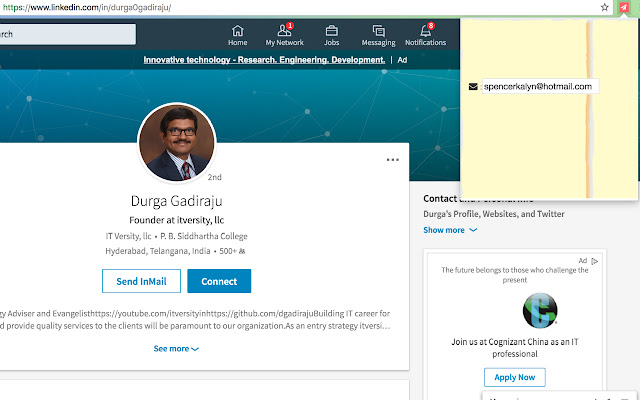Expand See more in the profile summary
The width and height of the screenshot is (640, 400).
coord(176,349)
